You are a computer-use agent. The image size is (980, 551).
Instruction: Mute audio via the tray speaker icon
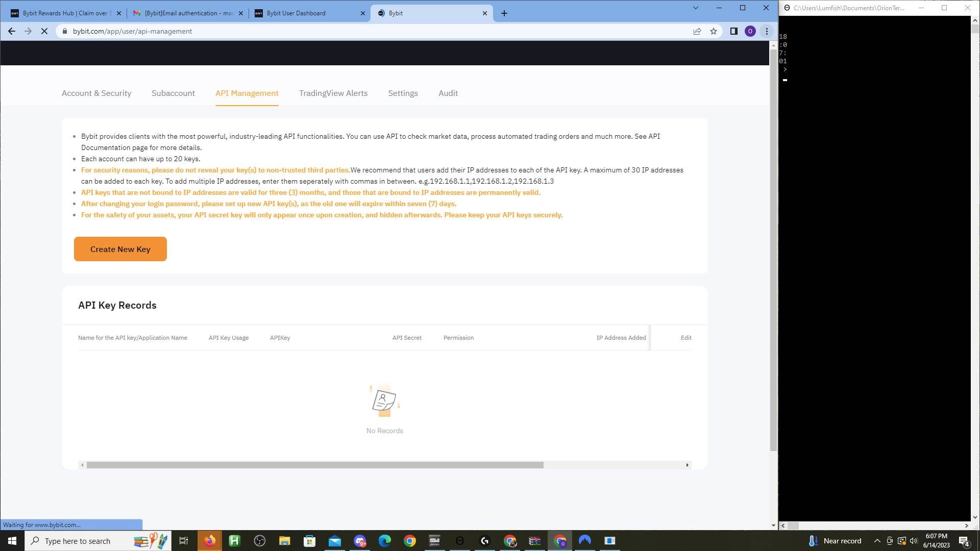913,541
